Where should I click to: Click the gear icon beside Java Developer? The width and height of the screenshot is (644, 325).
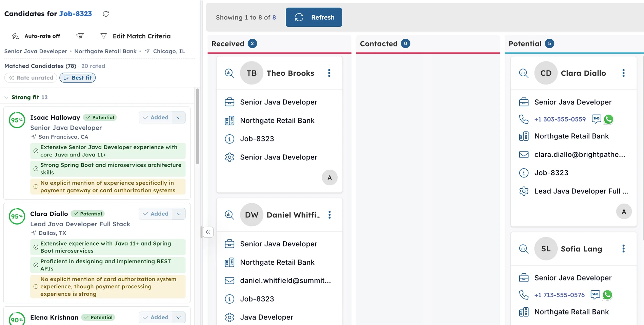click(x=229, y=317)
